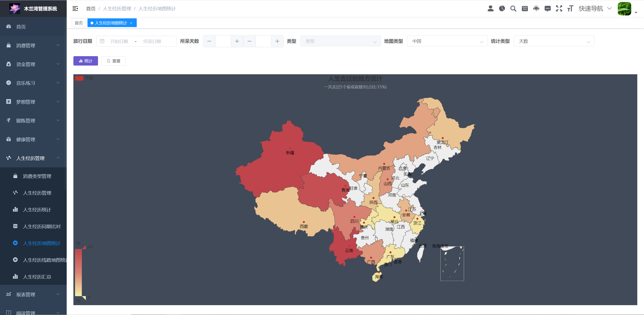Screen dimensions: 644x315
Task: Click the pie chart icon in header
Action: [502, 9]
